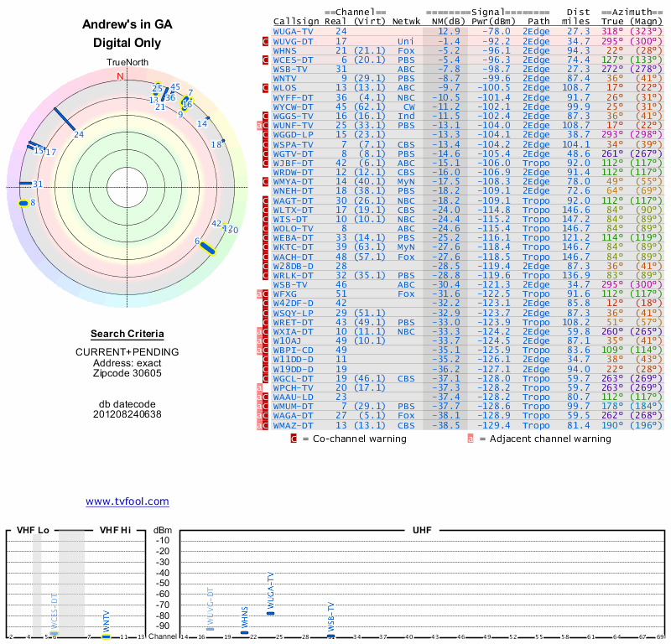671x644 pixels.
Task: Click the adjacent-channel 'a' icon beside WUNF-TV
Action: (259, 126)
